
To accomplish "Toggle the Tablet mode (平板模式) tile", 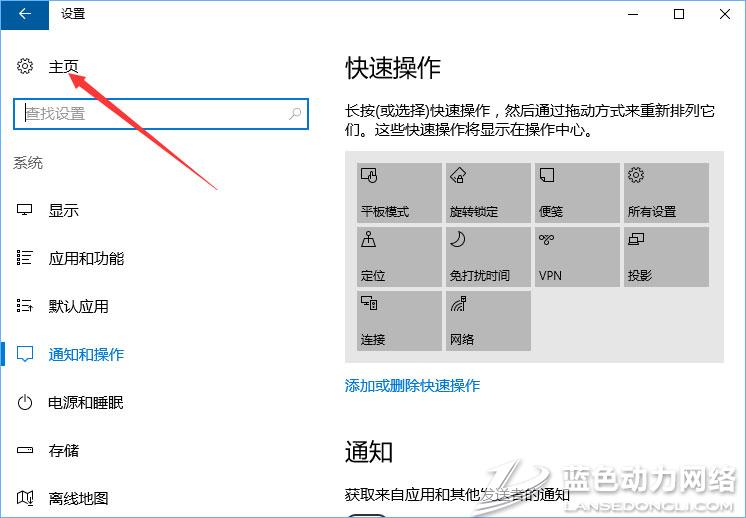I will [x=399, y=193].
